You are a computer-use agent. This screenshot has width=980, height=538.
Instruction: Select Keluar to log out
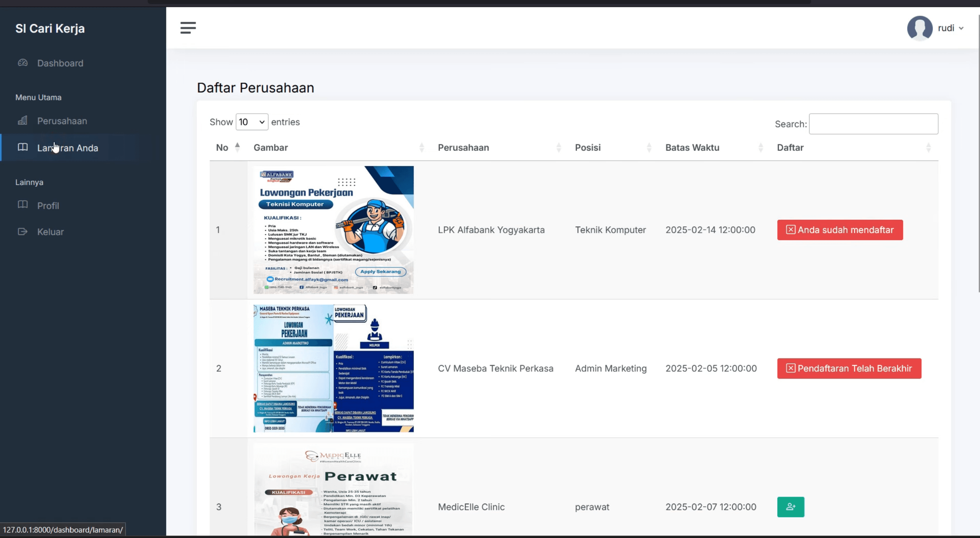click(x=50, y=232)
